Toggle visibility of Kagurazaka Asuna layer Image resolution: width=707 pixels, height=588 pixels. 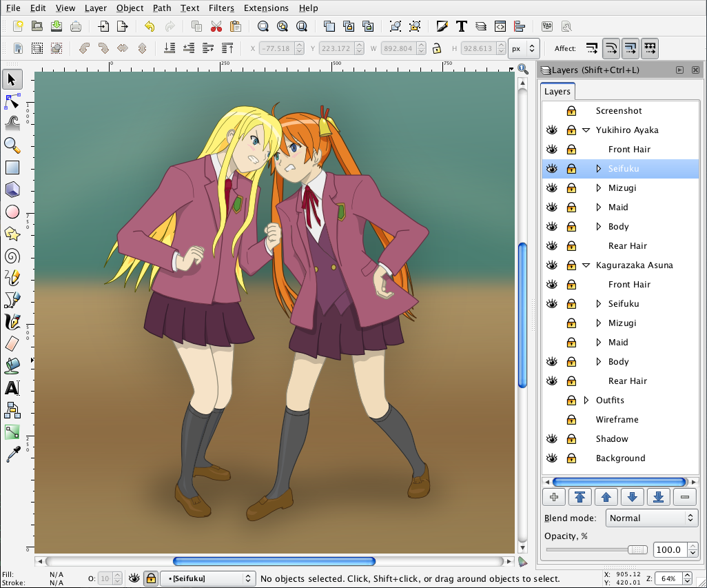point(552,265)
